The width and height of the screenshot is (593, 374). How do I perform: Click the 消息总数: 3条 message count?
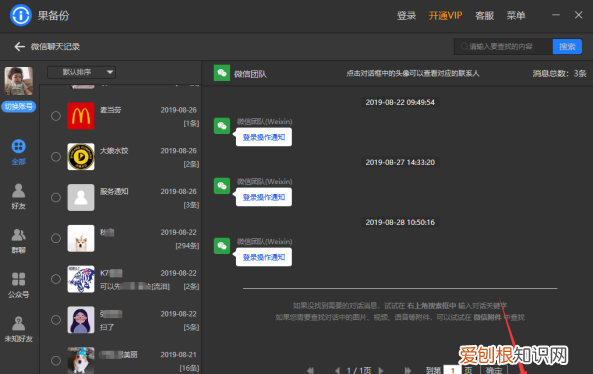559,73
